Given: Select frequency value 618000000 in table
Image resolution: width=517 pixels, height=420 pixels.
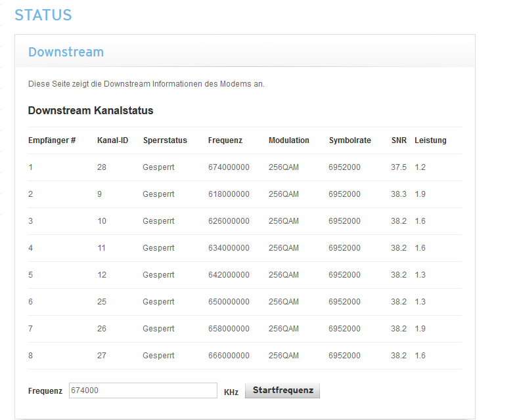Looking at the screenshot, I should [x=229, y=194].
